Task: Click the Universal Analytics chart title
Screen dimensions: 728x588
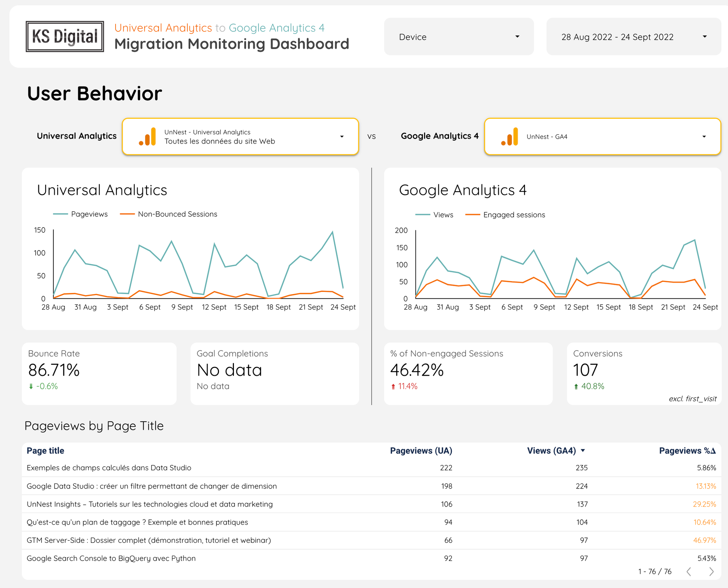Action: coord(102,190)
